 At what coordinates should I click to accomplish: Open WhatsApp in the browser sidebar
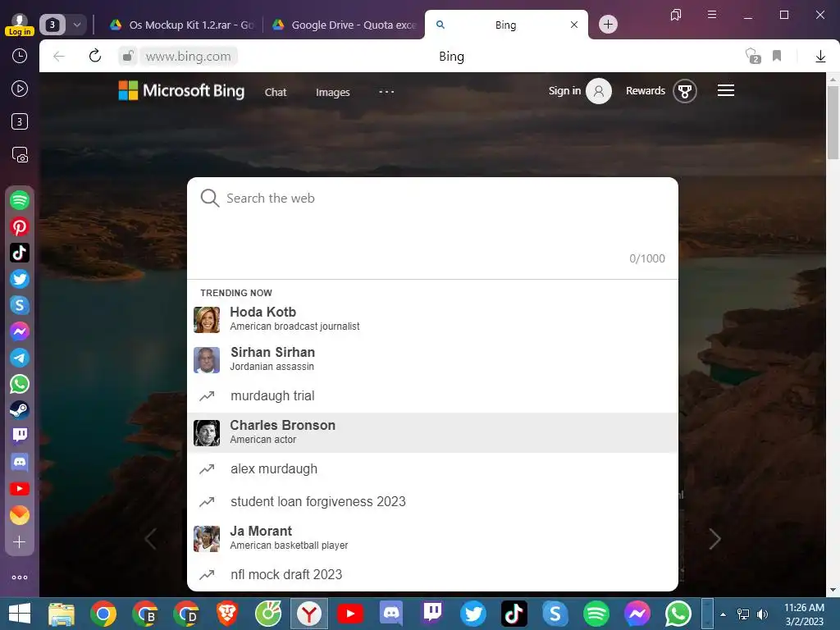point(20,384)
